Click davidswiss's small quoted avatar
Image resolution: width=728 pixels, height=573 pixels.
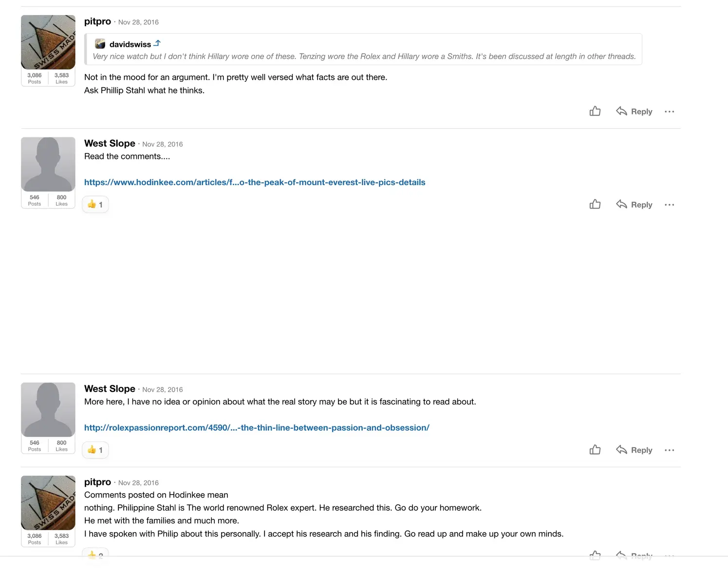click(x=100, y=43)
